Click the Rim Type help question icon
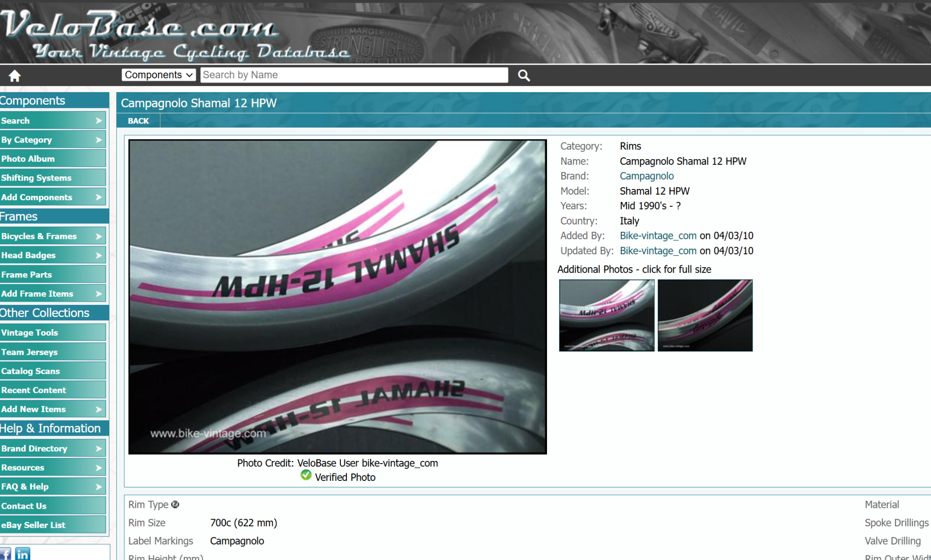The width and height of the screenshot is (931, 560). (175, 505)
